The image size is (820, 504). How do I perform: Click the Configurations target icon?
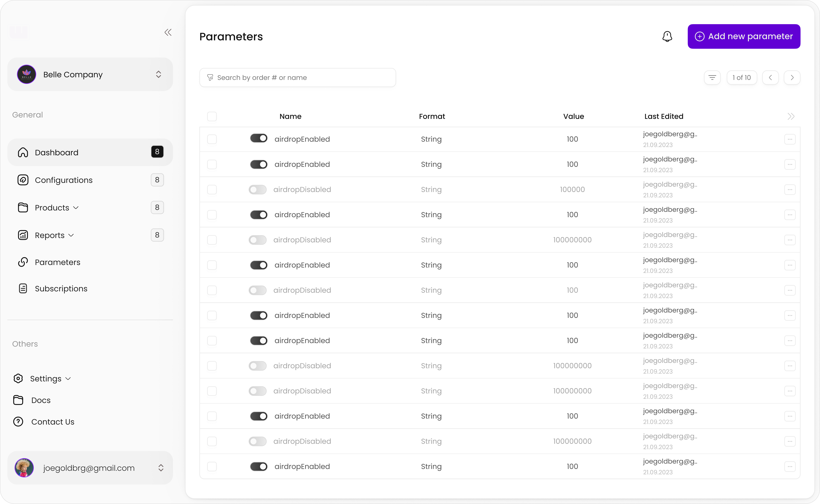(23, 180)
